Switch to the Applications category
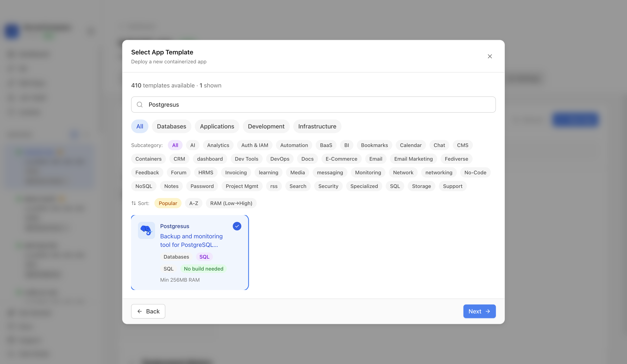This screenshot has width=627, height=364. (x=217, y=126)
